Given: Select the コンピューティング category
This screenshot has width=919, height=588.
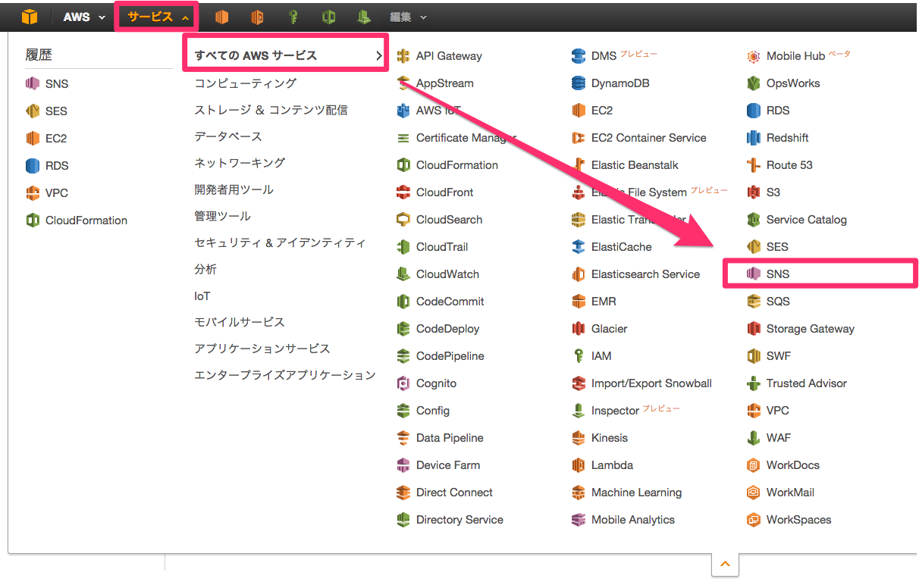Looking at the screenshot, I should pos(245,83).
